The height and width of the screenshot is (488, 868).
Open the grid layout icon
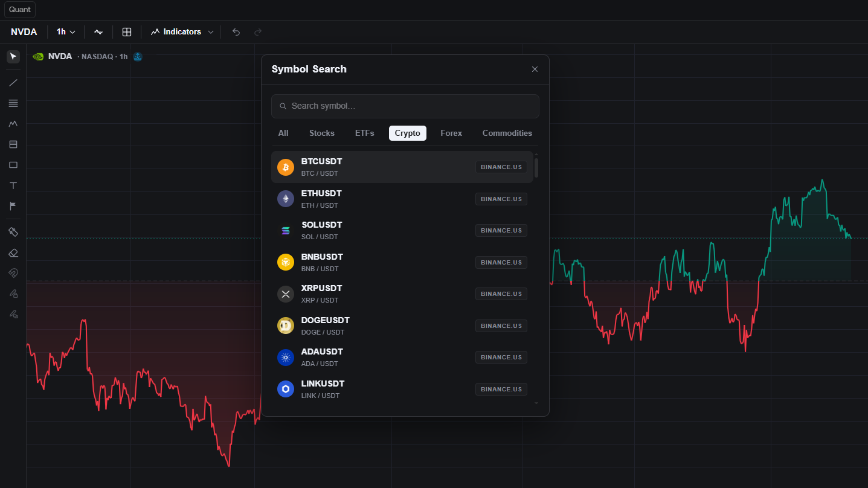[127, 32]
